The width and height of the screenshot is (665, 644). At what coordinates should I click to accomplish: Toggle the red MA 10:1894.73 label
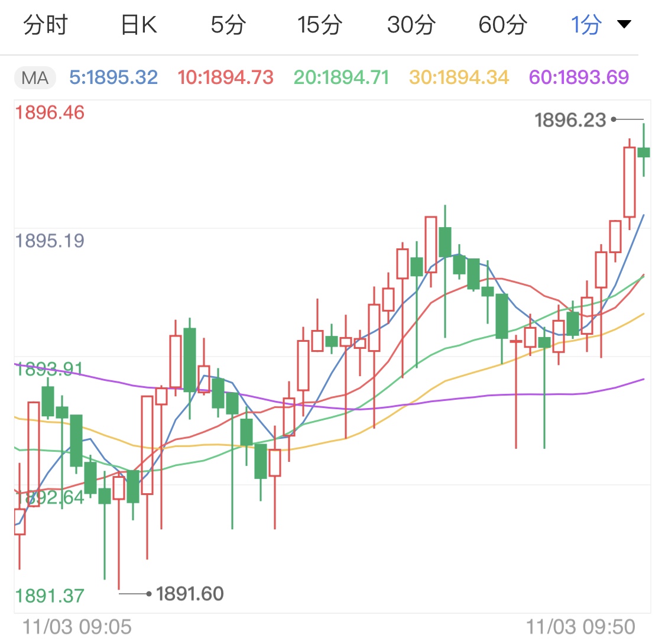225,77
